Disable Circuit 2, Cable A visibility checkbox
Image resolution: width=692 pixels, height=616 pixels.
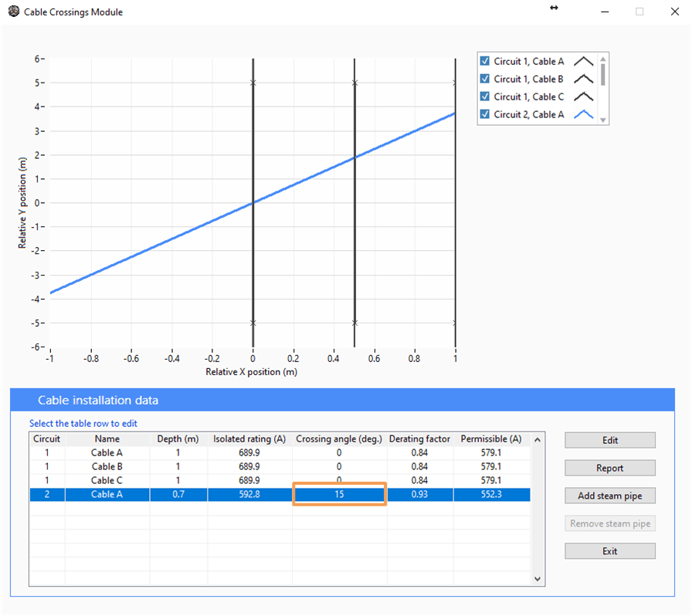[486, 114]
